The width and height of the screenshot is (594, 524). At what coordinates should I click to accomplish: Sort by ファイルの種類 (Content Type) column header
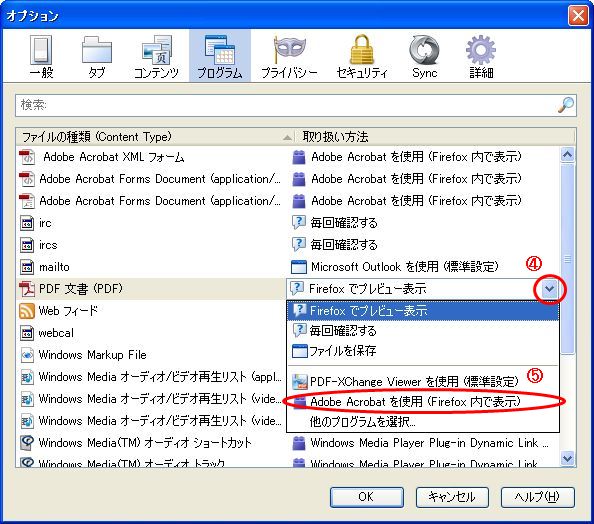(x=155, y=137)
